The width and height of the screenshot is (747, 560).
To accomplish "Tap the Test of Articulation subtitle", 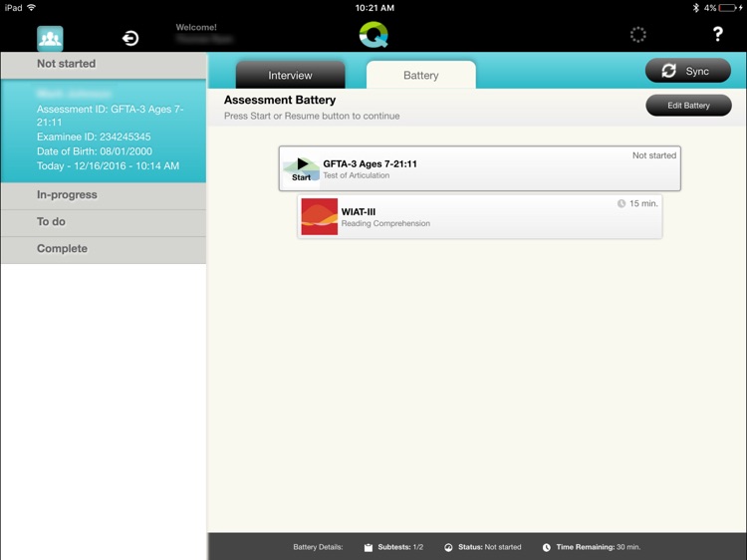I will pos(357,175).
